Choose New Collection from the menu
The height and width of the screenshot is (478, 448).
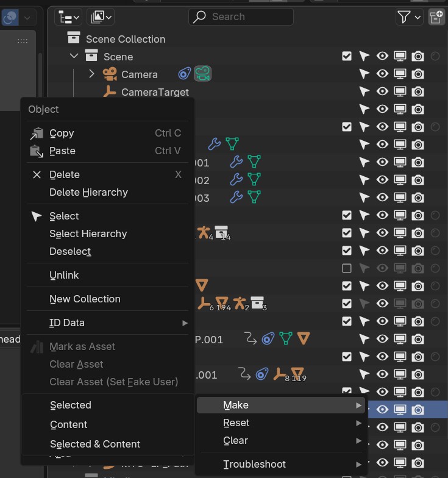107,299
